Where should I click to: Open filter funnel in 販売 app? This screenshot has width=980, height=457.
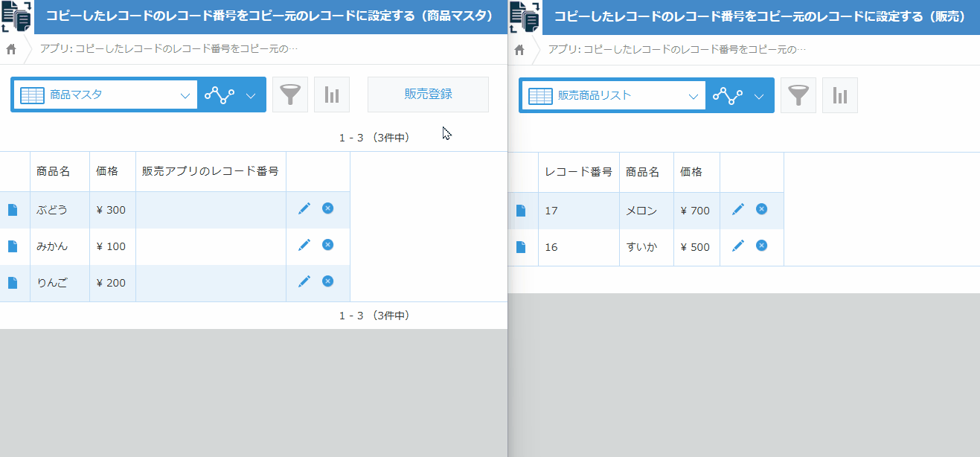798,96
